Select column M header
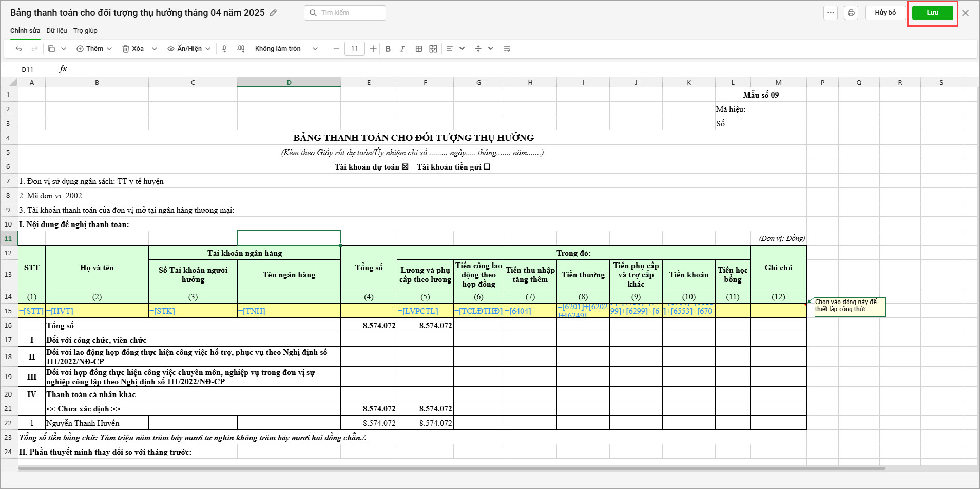The image size is (980, 489). (778, 82)
